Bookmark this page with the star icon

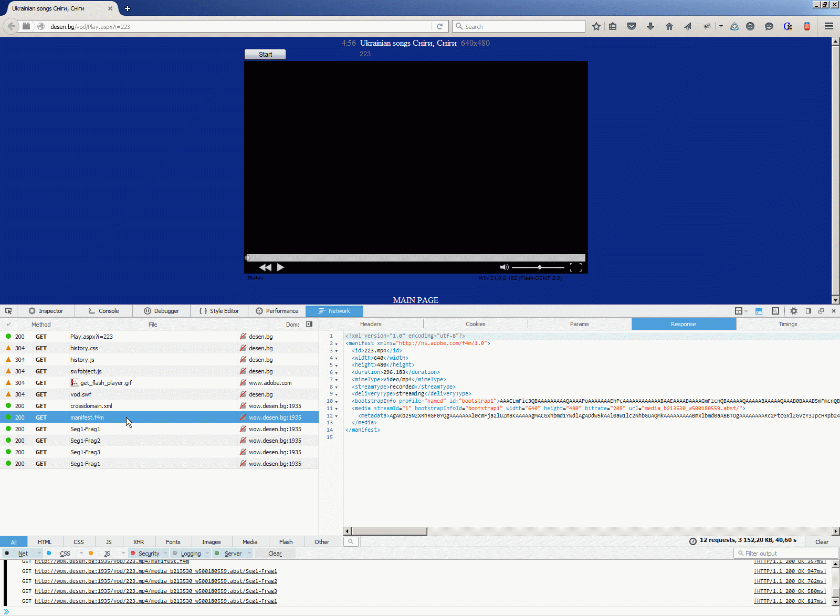point(596,26)
